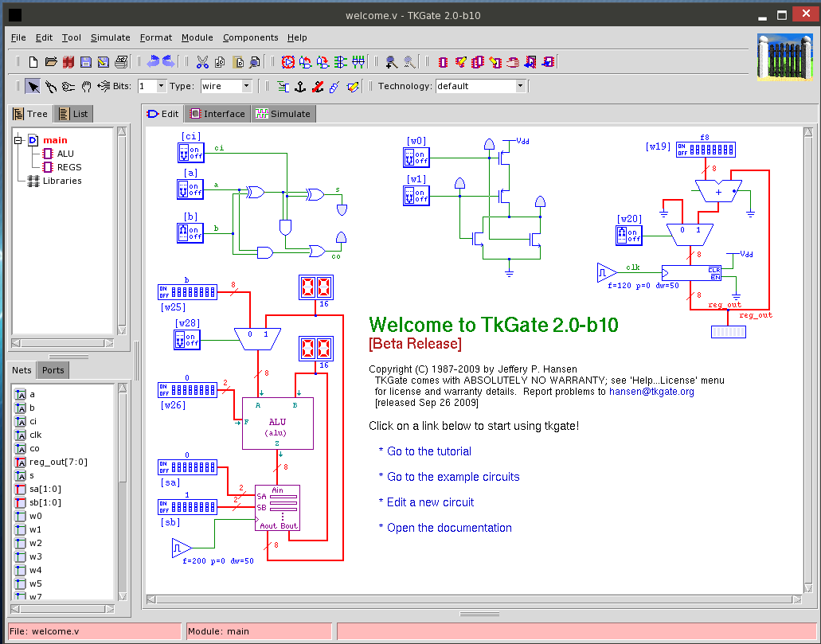Image resolution: width=821 pixels, height=644 pixels.
Task: Open the wire Type dropdown
Action: [x=247, y=86]
